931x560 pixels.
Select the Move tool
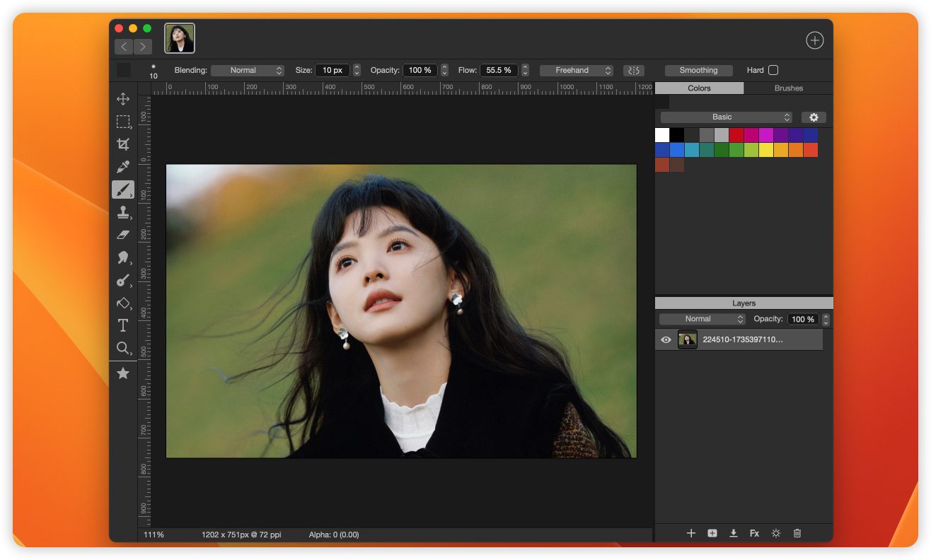123,99
